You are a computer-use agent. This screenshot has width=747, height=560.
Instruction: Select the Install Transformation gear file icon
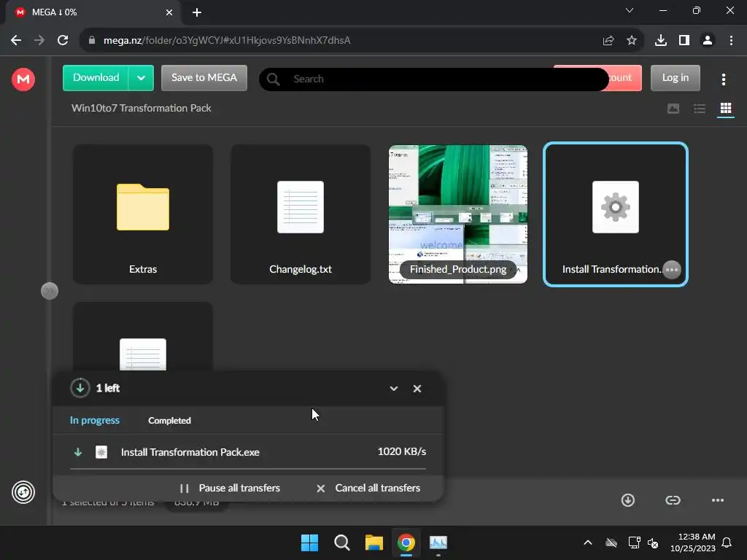point(616,207)
